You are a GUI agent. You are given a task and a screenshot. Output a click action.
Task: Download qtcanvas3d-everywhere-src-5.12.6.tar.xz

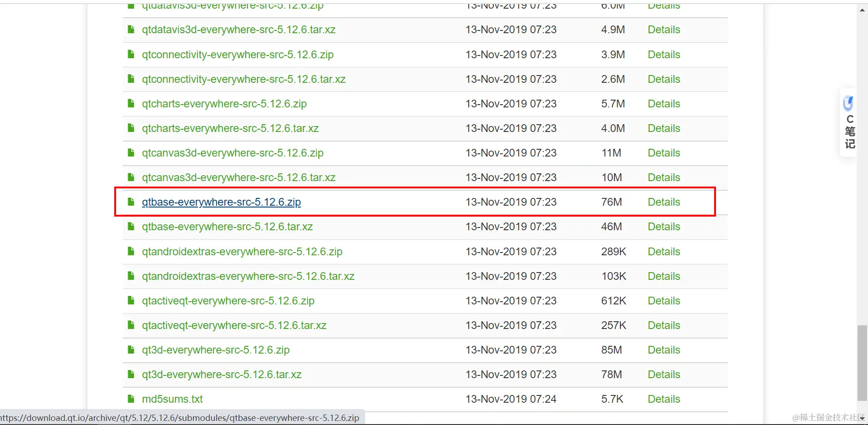tap(239, 177)
